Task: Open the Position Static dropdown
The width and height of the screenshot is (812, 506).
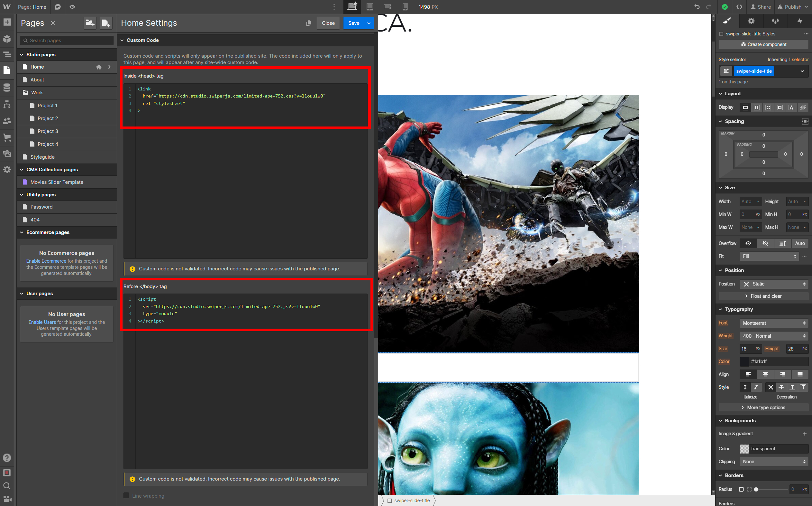Action: (774, 284)
